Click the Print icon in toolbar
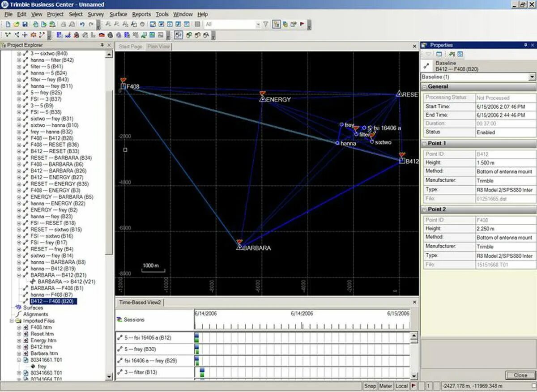The image size is (537, 392). (63, 24)
